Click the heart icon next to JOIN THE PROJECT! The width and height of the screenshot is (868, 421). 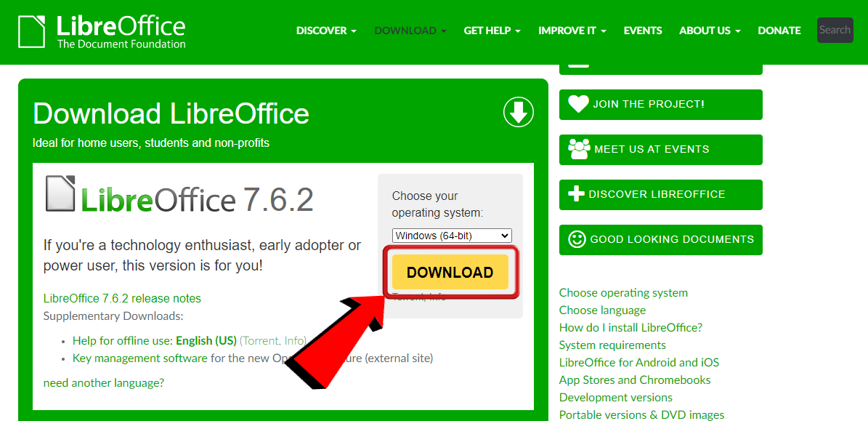(577, 104)
